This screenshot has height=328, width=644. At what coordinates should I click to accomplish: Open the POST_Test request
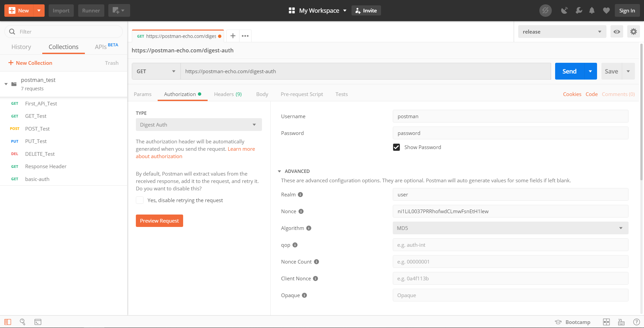[37, 129]
